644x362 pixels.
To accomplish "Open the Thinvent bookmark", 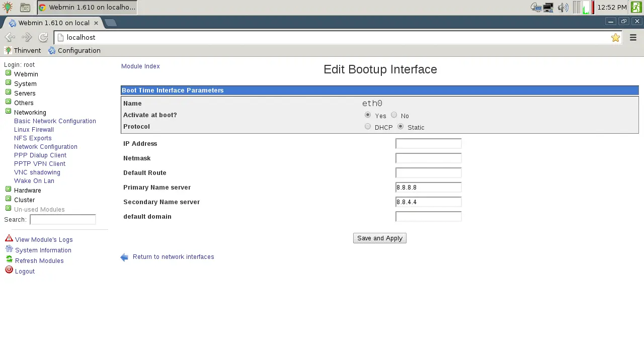I will click(23, 51).
